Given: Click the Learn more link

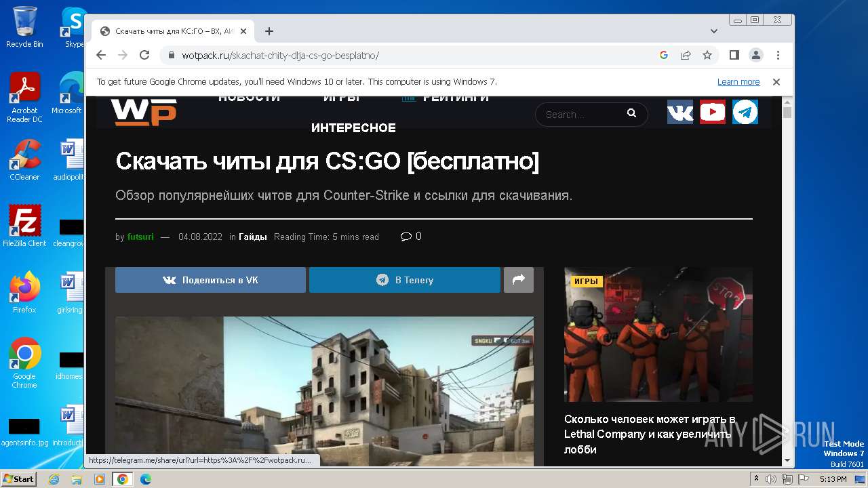Looking at the screenshot, I should (738, 82).
